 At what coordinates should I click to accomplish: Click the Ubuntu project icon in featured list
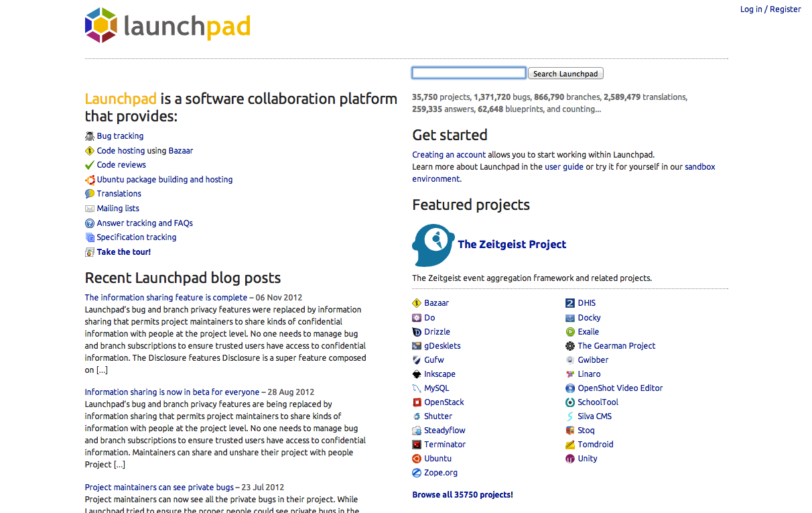click(x=417, y=459)
